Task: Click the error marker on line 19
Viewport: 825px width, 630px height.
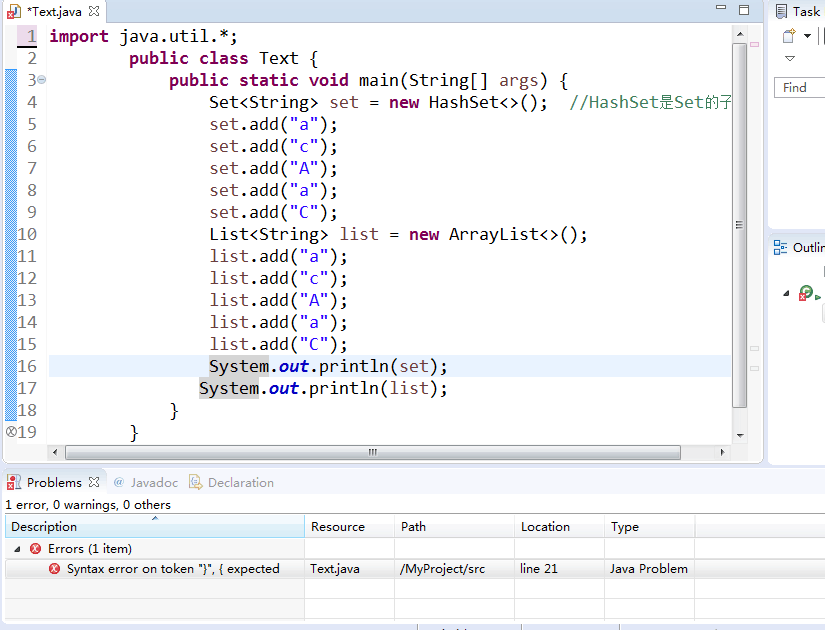Action: [11, 432]
